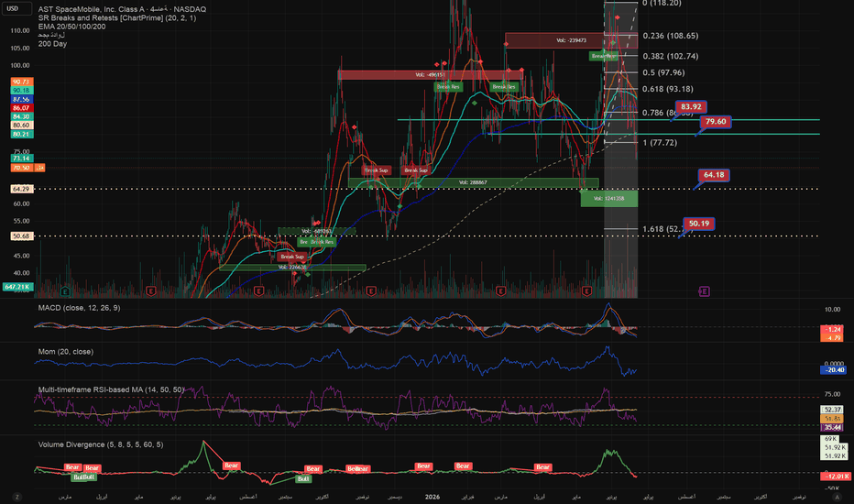
Task: Click the green Bull label below the trough
Action: click(x=302, y=479)
